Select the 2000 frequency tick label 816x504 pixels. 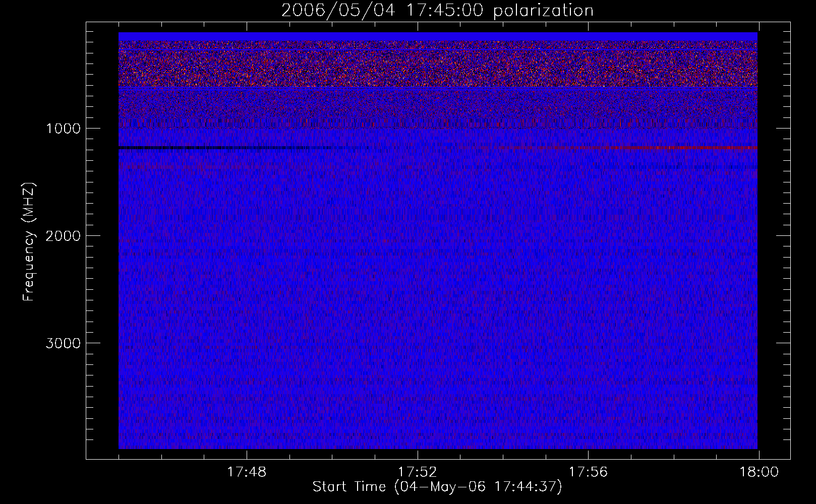pyautogui.click(x=63, y=236)
